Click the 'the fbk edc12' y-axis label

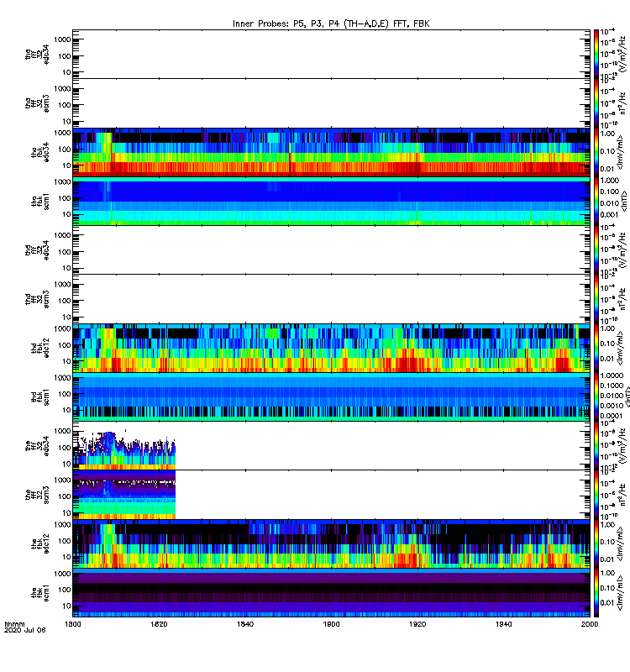(40, 543)
